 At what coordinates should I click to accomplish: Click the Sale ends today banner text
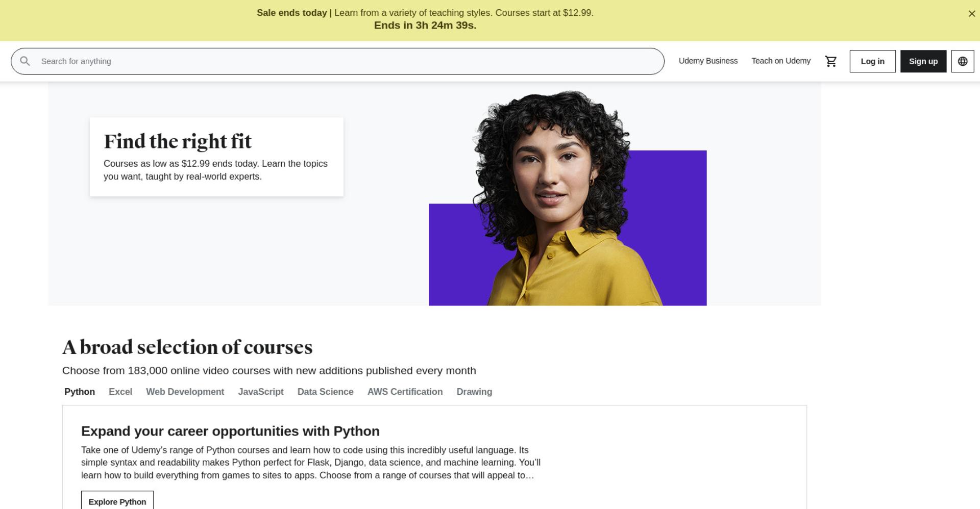[x=292, y=13]
